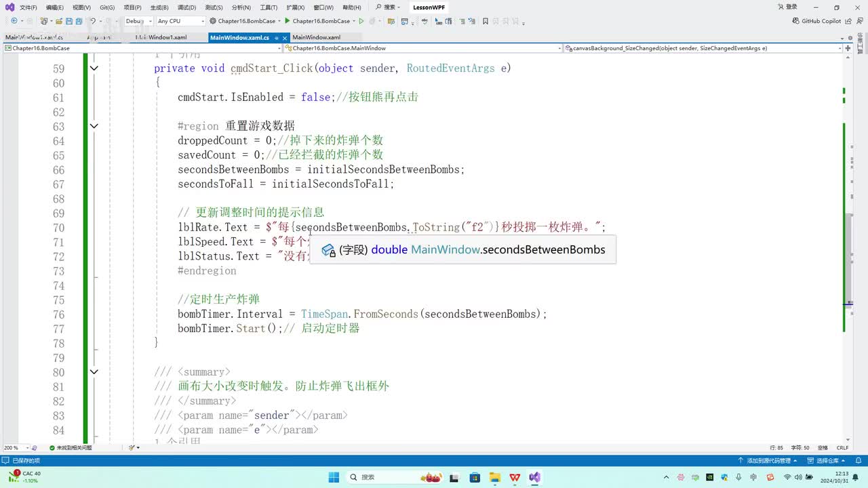Click the no issues found check icon
This screenshot has height=488, width=868.
52,447
